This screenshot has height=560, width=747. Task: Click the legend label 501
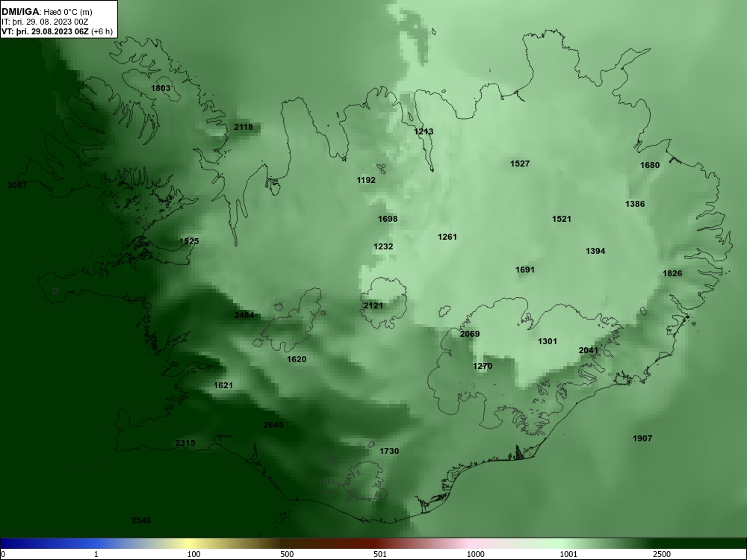pos(380,554)
